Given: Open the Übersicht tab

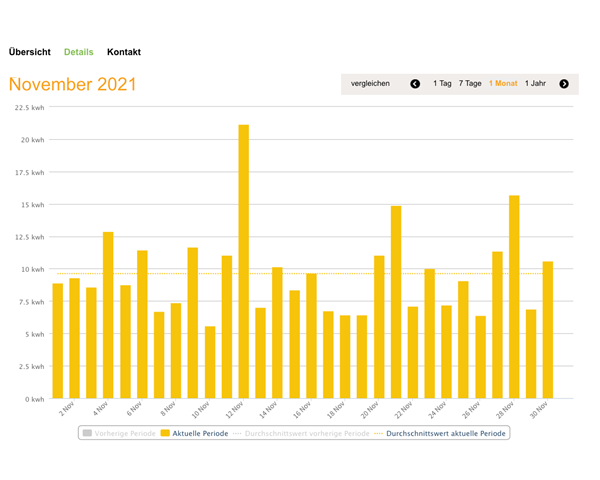Looking at the screenshot, I should point(30,51).
